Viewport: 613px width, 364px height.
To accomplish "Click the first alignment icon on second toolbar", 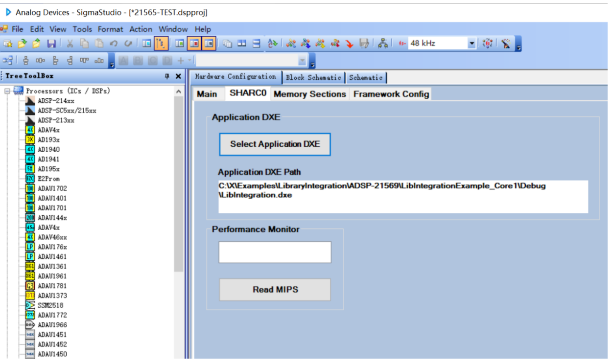I will (25, 60).
